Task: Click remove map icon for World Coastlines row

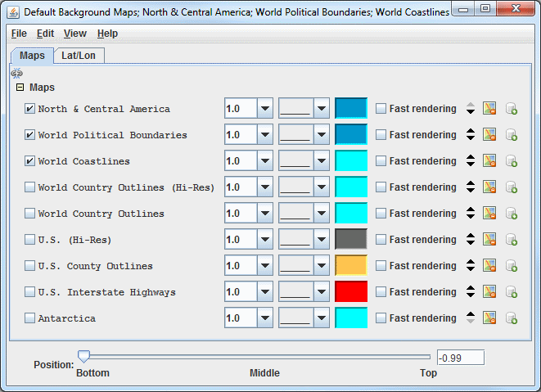Action: point(489,160)
